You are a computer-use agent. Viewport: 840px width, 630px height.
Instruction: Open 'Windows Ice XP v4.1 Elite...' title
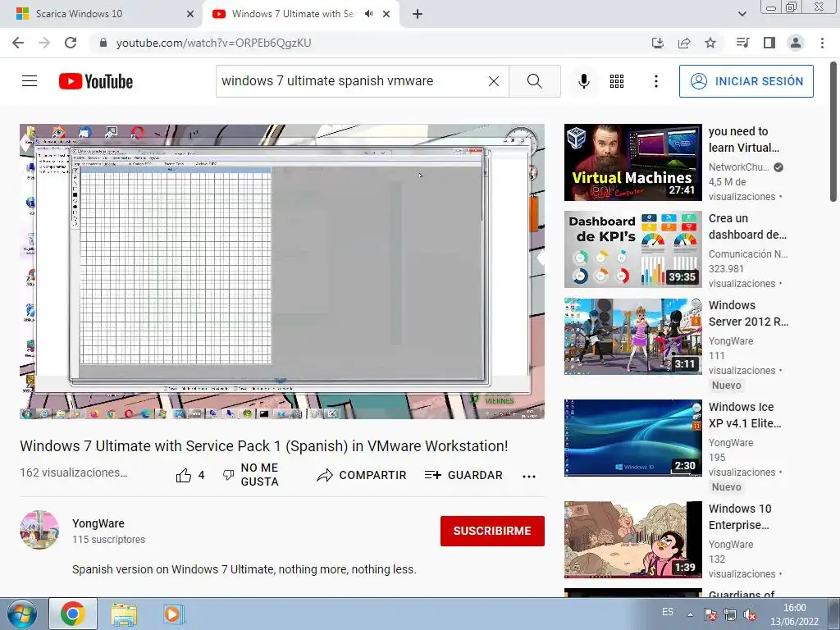pyautogui.click(x=745, y=414)
